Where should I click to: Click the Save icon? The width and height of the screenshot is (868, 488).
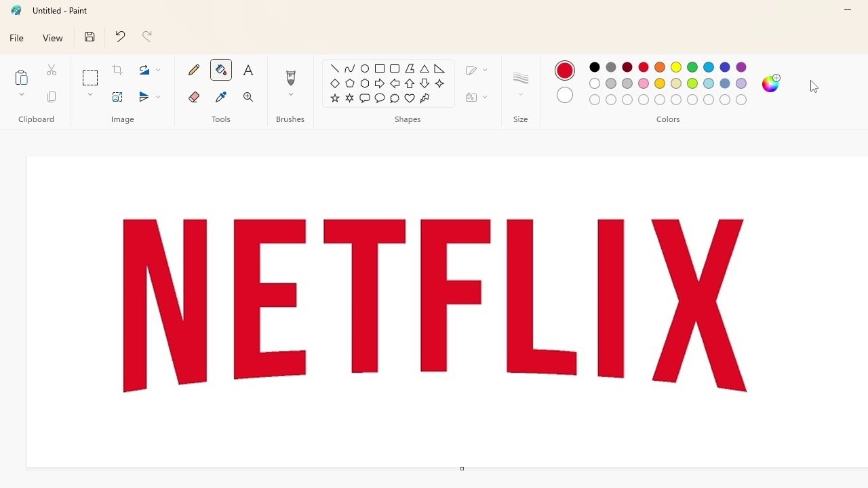click(x=90, y=37)
